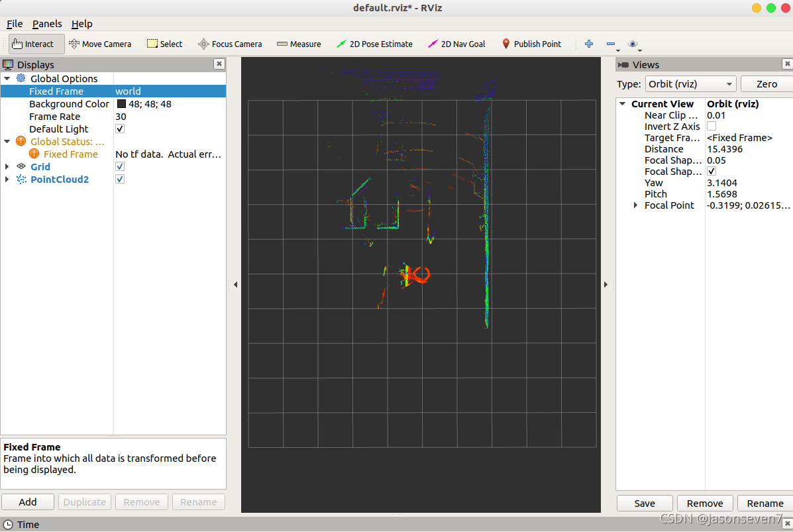Viewport: 793px width, 532px height.
Task: Open the Panels menu
Action: (47, 24)
